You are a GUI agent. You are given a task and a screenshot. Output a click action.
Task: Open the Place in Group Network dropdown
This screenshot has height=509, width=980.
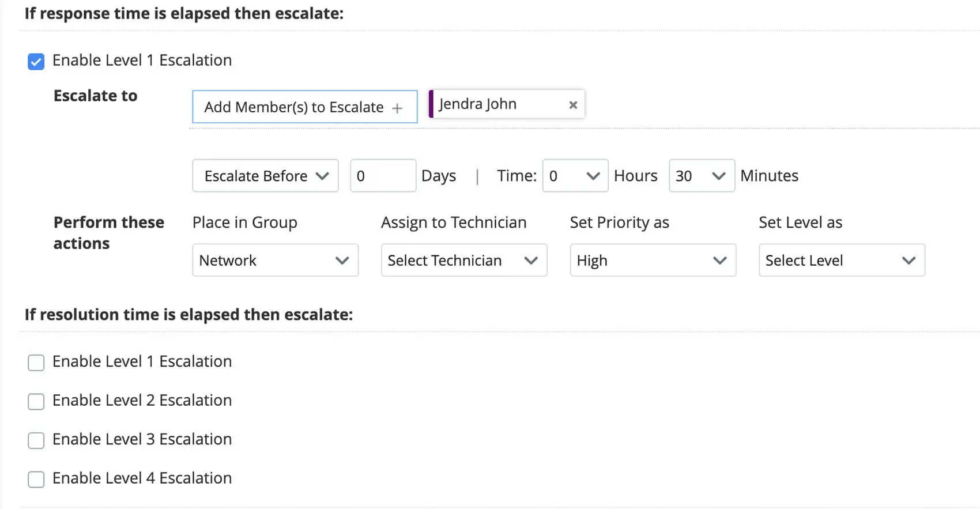[x=275, y=261]
